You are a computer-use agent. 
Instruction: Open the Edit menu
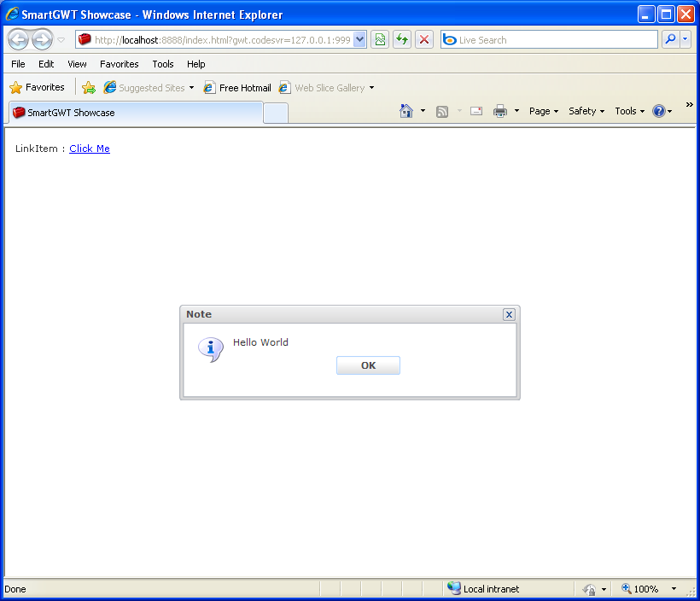click(x=46, y=64)
